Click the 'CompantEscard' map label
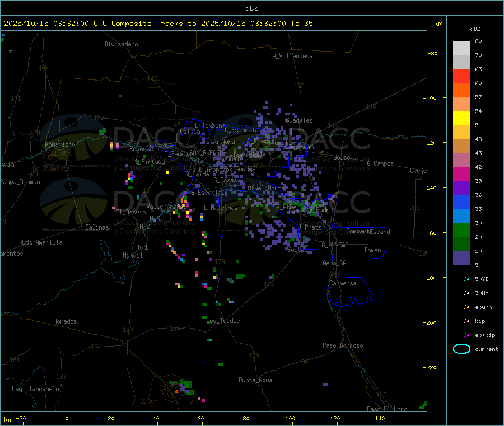The height and width of the screenshot is (426, 504). [368, 232]
